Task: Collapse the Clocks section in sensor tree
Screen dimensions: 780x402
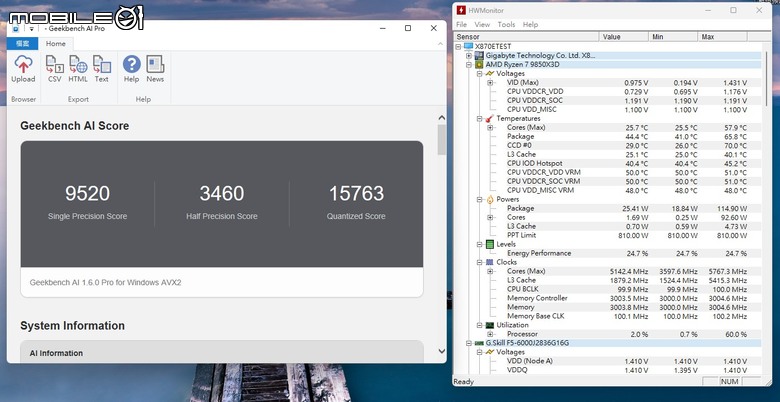Action: (479, 262)
